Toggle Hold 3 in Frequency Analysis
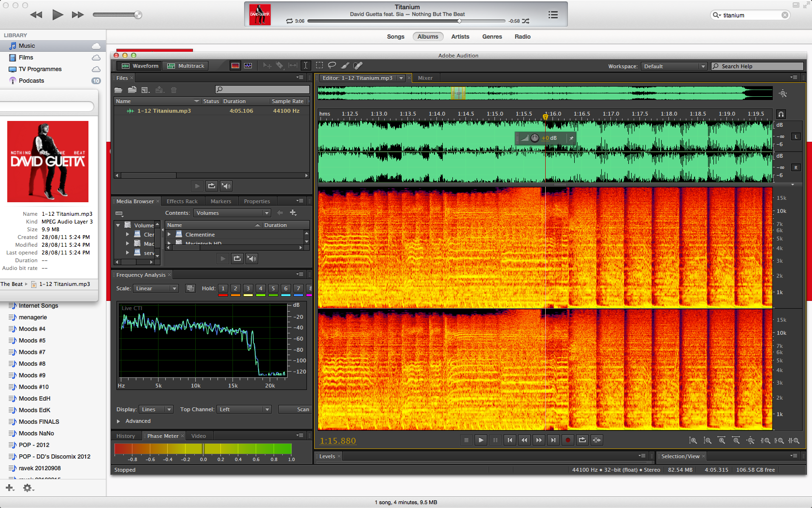 point(248,288)
